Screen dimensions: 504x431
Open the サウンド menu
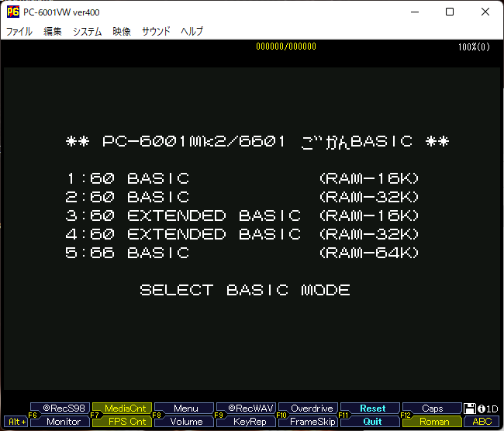(x=156, y=31)
